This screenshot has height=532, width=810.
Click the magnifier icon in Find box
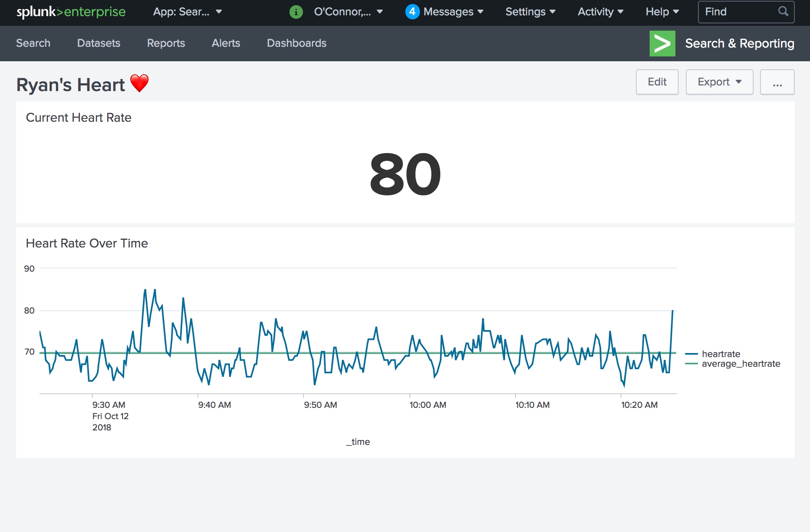[x=783, y=11]
